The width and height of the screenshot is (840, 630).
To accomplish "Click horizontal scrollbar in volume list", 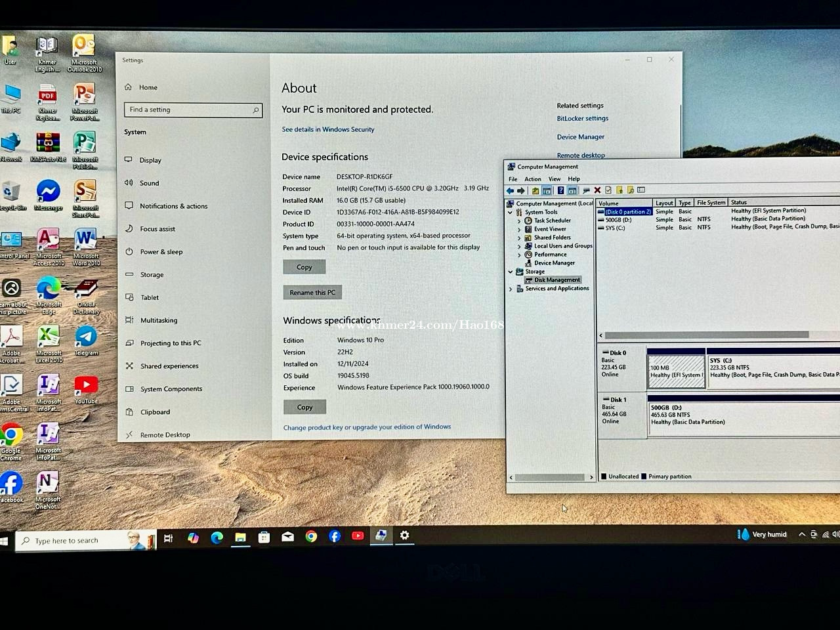I will [706, 335].
